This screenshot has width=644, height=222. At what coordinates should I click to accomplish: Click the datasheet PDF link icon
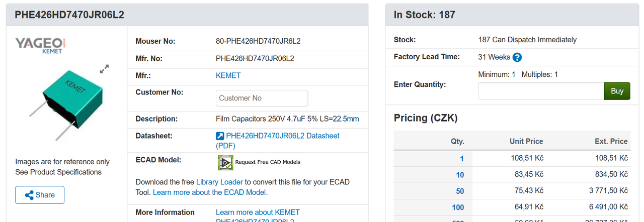coord(220,136)
